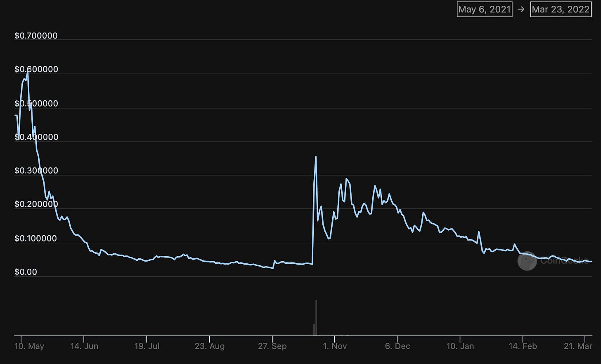The width and height of the screenshot is (601, 364).
Task: Select the $0.300000 price axis label
Action: click(x=36, y=170)
